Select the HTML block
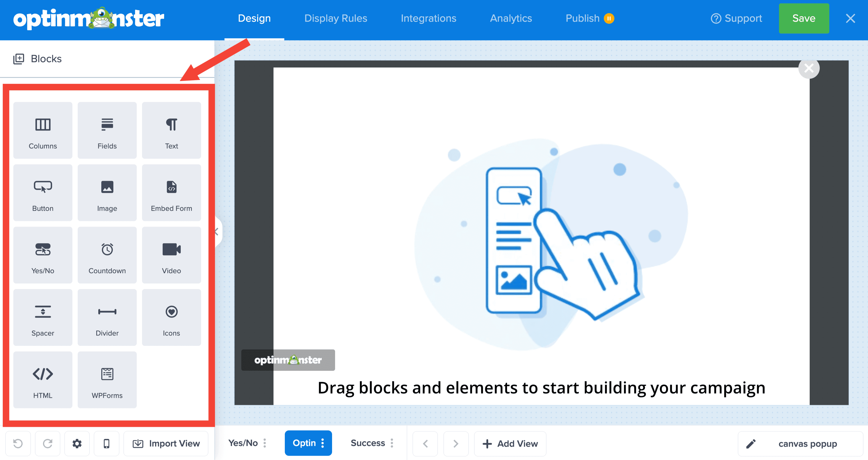The height and width of the screenshot is (460, 868). pos(42,380)
